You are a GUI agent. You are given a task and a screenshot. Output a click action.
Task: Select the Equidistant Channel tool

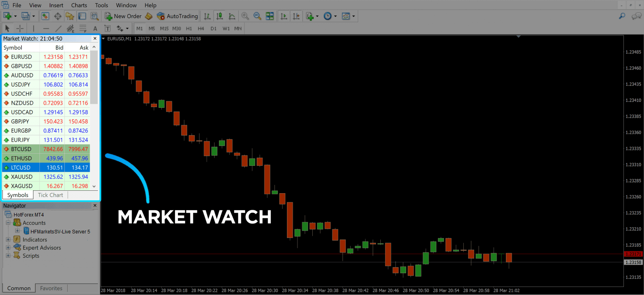coord(70,29)
